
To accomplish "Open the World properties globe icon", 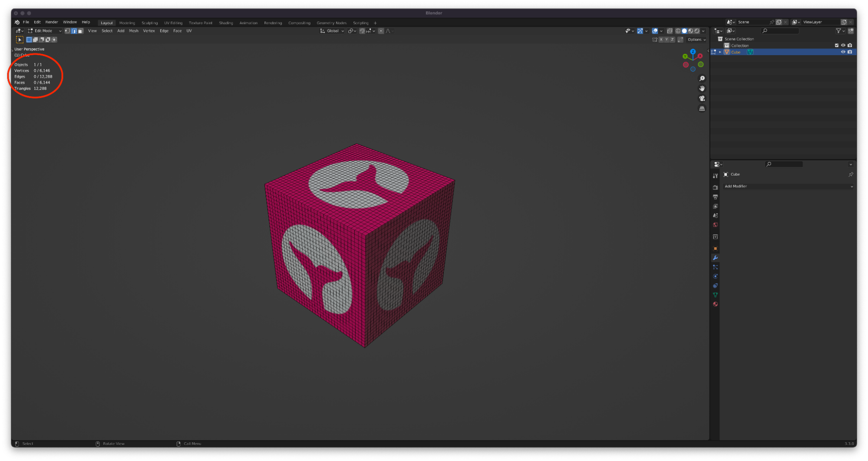I will tap(715, 225).
